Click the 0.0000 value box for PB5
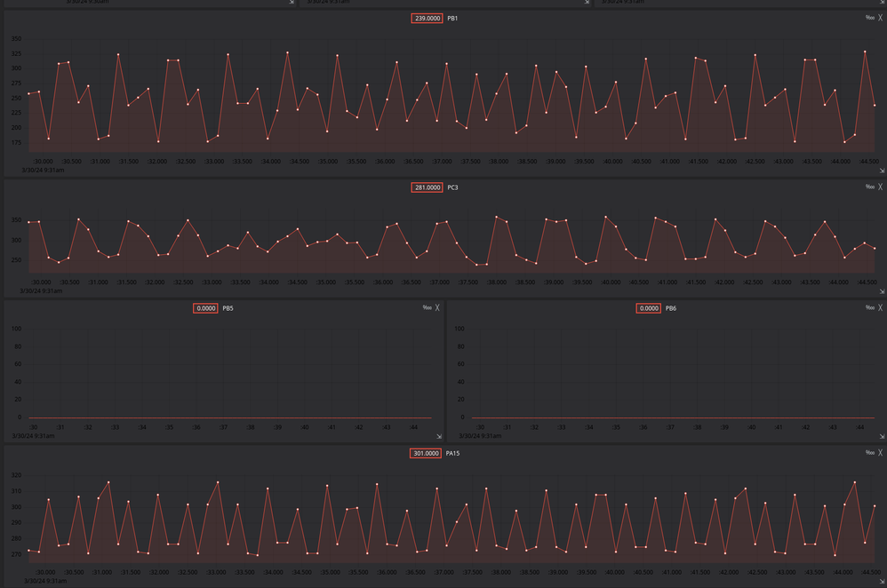The height and width of the screenshot is (588, 887). coord(205,308)
